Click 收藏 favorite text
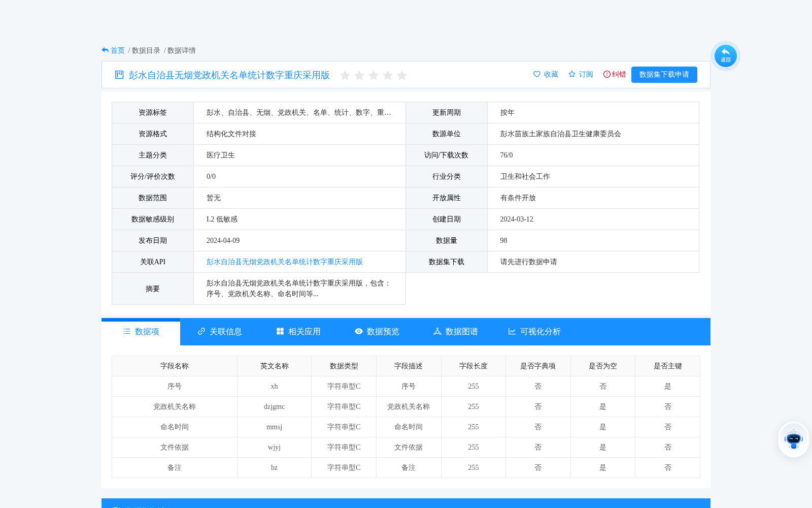Screen dimensions: 812x508 point(551,74)
